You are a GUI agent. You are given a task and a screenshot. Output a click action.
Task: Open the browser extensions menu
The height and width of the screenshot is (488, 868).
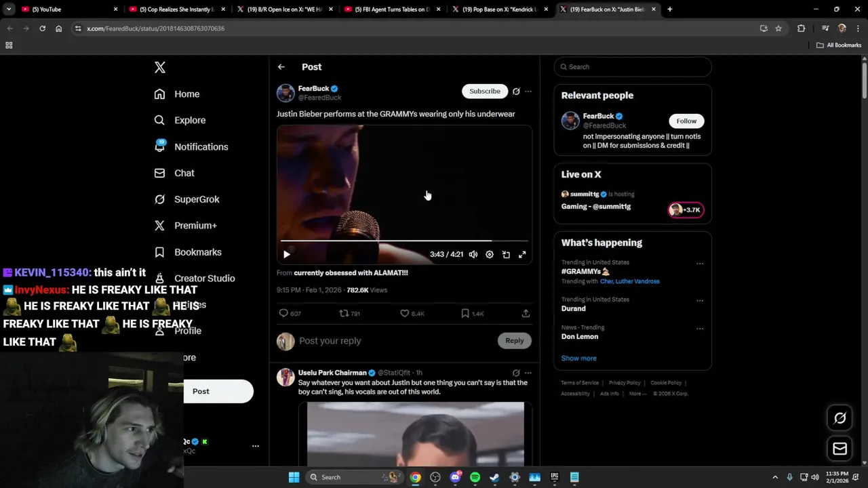pyautogui.click(x=801, y=28)
